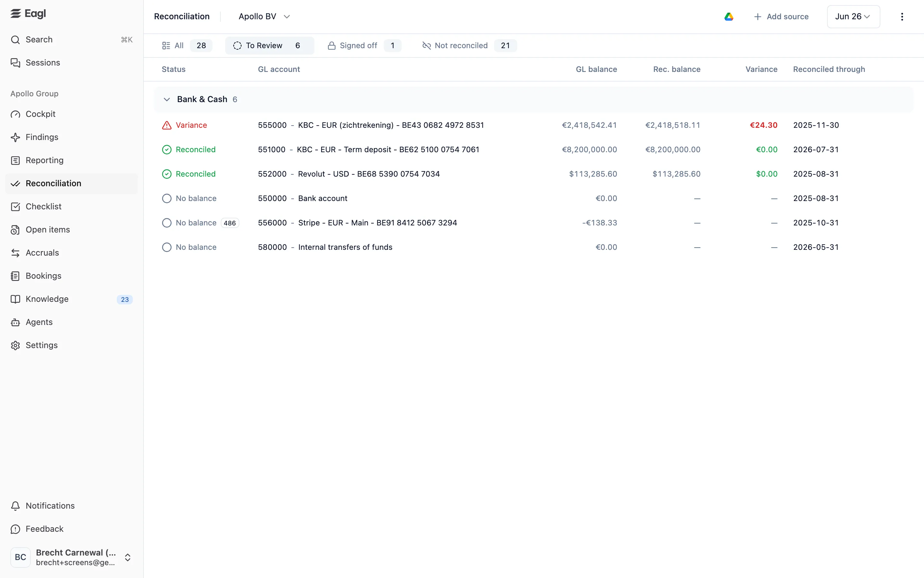Select the All tab
The height and width of the screenshot is (578, 924).
coord(187,46)
